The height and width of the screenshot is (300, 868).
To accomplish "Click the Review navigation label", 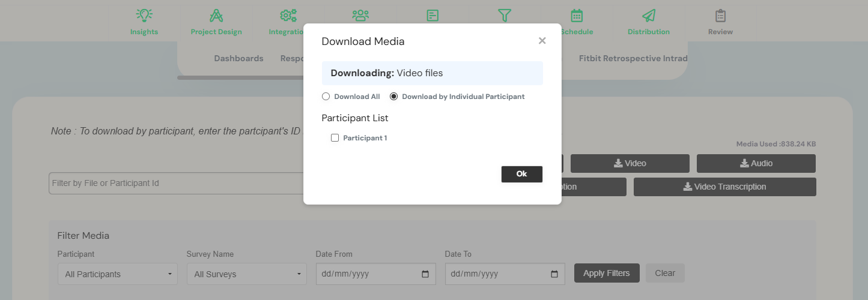I will [721, 32].
